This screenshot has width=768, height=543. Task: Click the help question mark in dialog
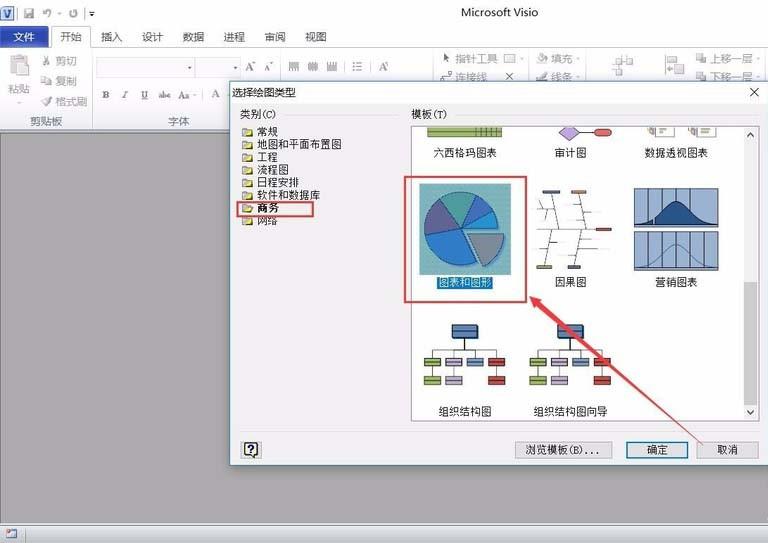pyautogui.click(x=251, y=449)
